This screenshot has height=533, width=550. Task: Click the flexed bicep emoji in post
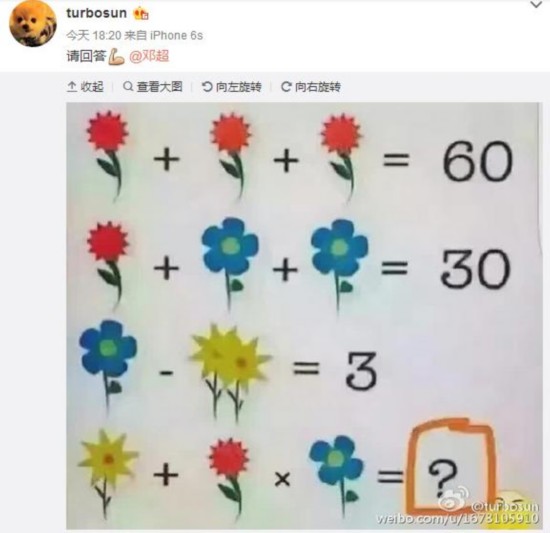click(117, 56)
